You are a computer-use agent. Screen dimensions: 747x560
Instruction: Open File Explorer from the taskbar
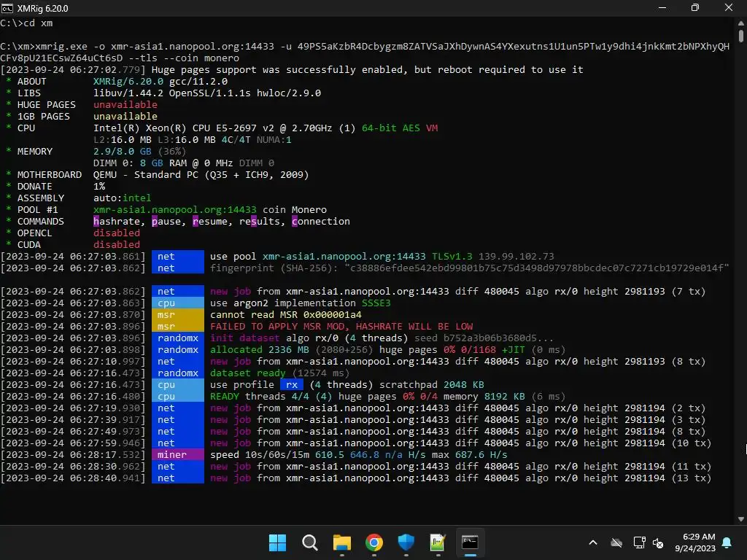click(341, 542)
